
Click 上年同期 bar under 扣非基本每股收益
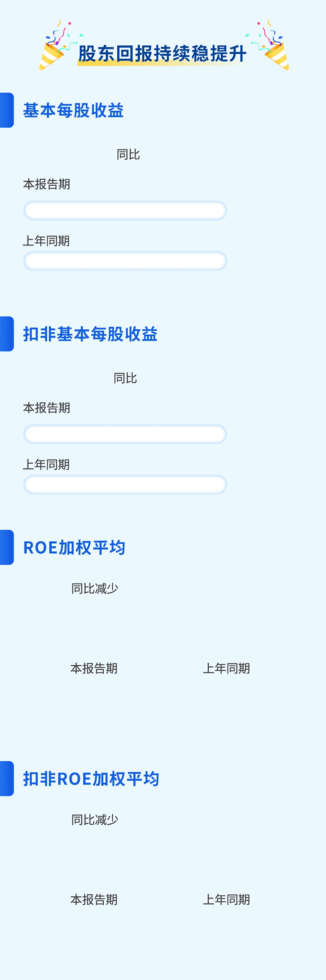coord(125,485)
